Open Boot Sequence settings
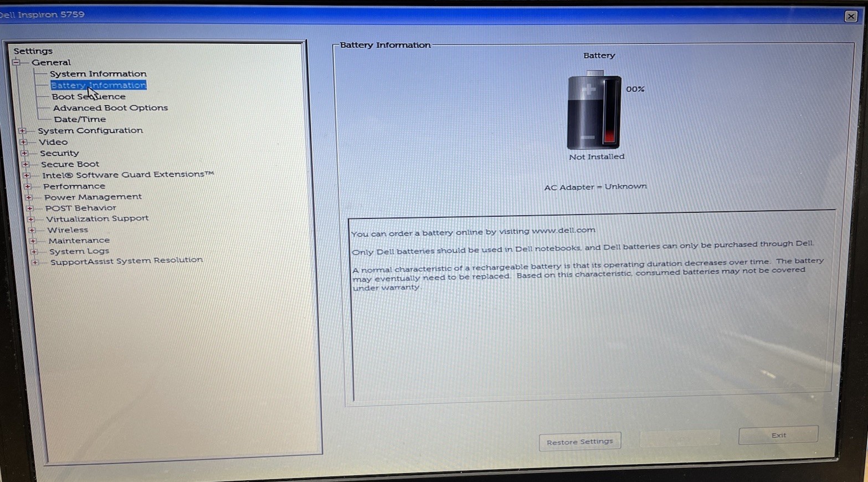 point(89,96)
